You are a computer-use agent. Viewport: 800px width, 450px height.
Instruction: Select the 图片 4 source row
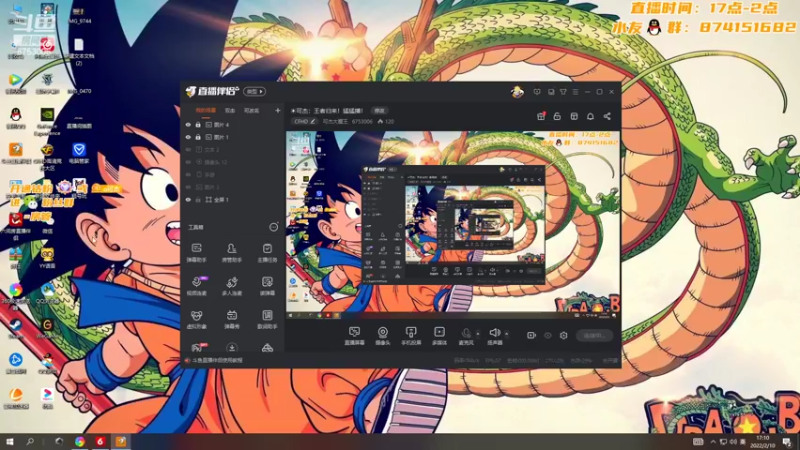pyautogui.click(x=233, y=124)
